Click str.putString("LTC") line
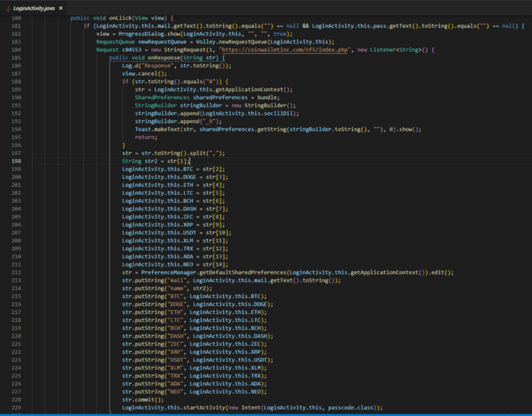Image resolution: width=532 pixels, height=416 pixels. point(194,321)
